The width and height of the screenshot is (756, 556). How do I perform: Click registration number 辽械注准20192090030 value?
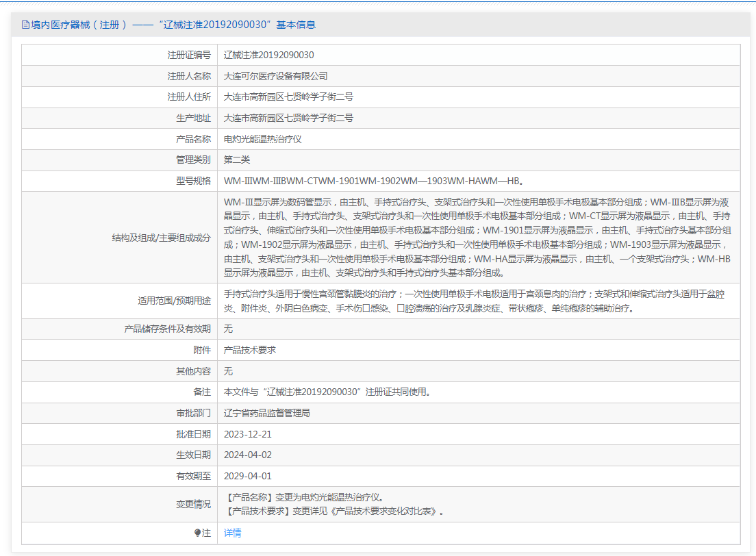[x=269, y=55]
